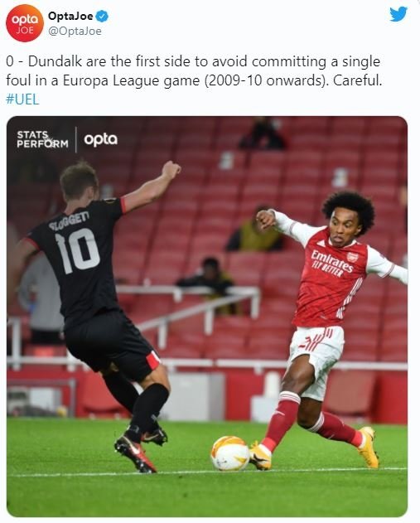Viewport: 420px width, 523px height.
Task: Click the Dundalk player's raised fist
Action: [171, 170]
